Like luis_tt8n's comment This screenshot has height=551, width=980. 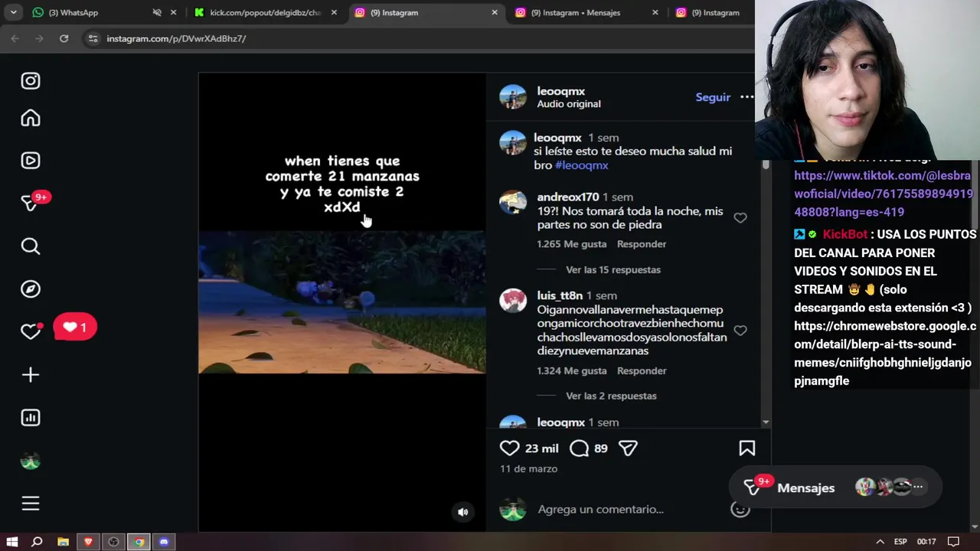click(740, 331)
